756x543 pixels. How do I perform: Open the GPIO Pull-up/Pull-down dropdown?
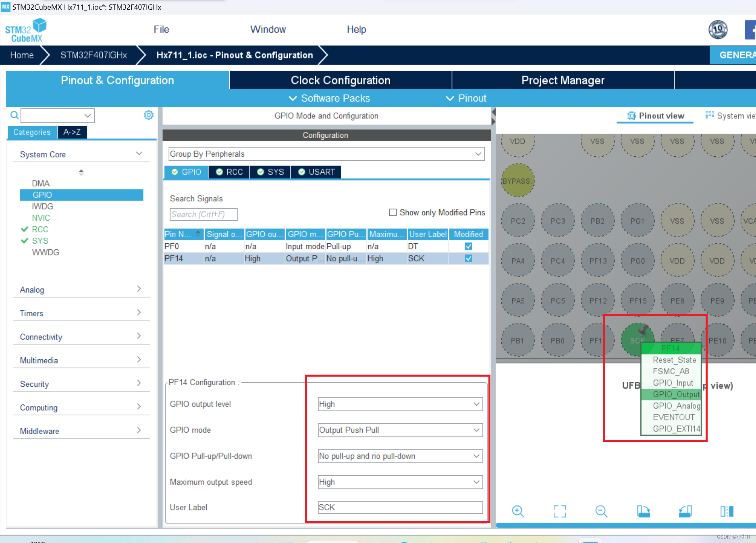tap(400, 456)
